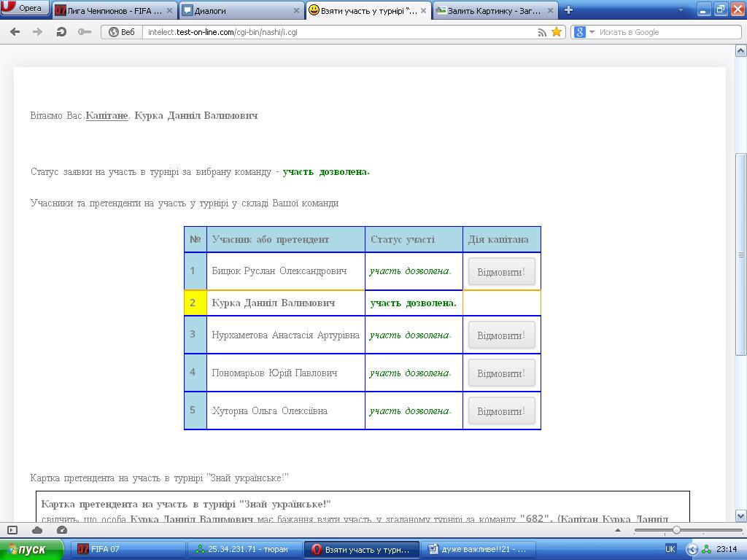Click the Капітане link in the greeting
The height and width of the screenshot is (560, 747).
tap(107, 115)
